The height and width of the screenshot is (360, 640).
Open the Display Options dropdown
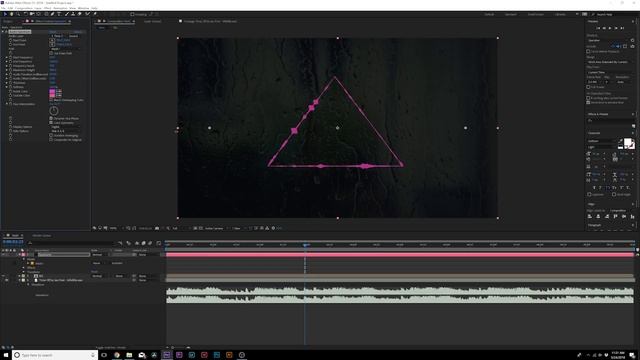[65, 127]
